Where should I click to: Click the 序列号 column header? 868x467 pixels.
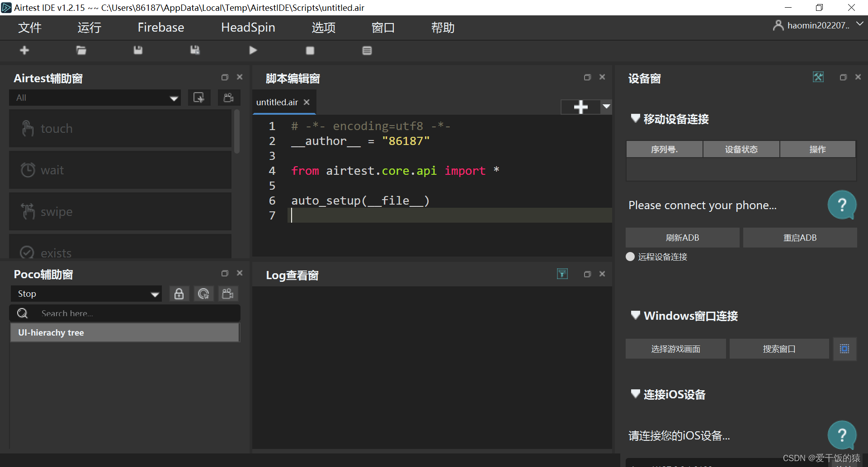[x=665, y=149]
